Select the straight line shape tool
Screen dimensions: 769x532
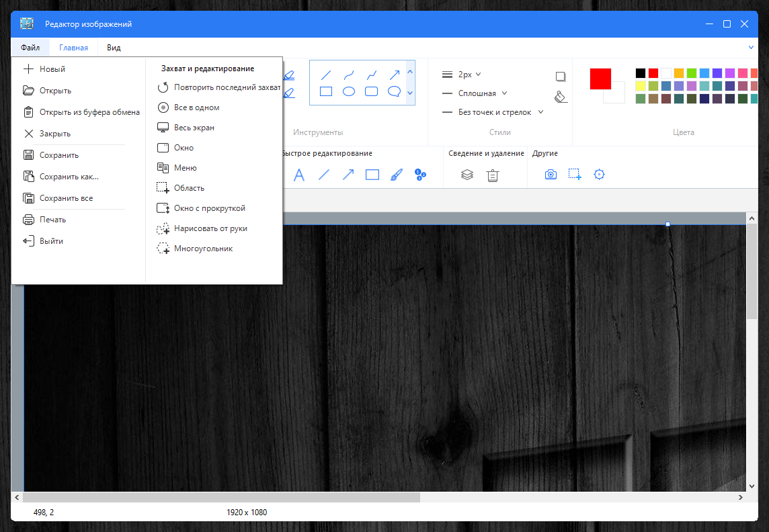[x=325, y=75]
